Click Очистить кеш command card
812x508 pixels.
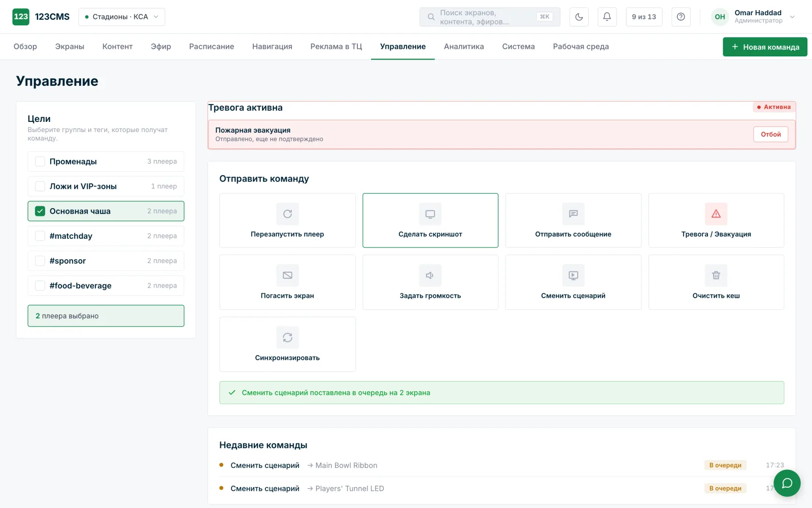click(x=716, y=282)
